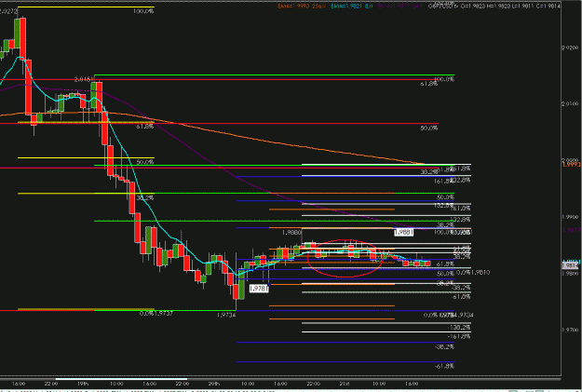The image size is (582, 392).
Task: Click the current price marker on axis
Action: [571, 265]
